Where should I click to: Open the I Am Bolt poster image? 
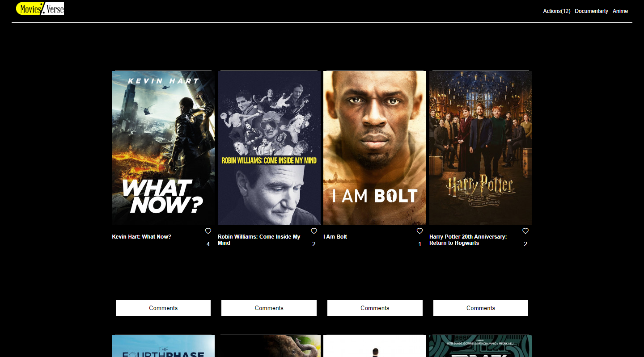click(x=375, y=148)
